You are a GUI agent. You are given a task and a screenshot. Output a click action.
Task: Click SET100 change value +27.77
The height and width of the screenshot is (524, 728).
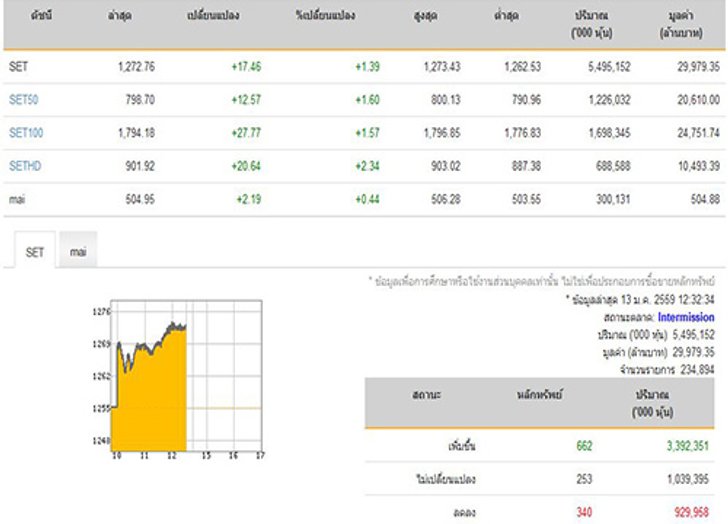pyautogui.click(x=246, y=133)
